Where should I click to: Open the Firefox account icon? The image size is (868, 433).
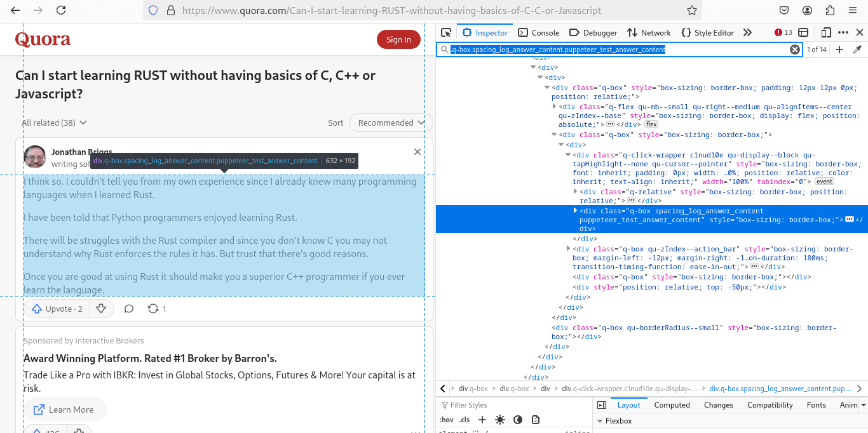point(807,10)
